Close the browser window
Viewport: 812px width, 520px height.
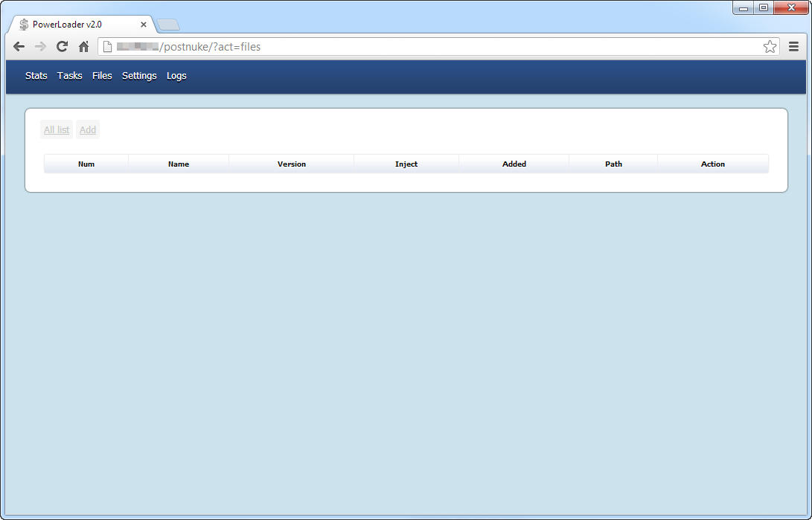[x=790, y=7]
